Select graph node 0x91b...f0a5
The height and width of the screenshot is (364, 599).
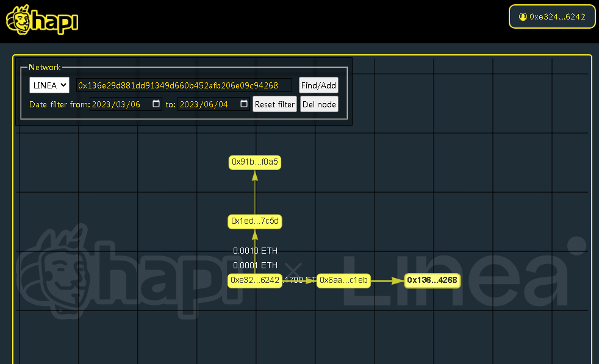tap(255, 162)
